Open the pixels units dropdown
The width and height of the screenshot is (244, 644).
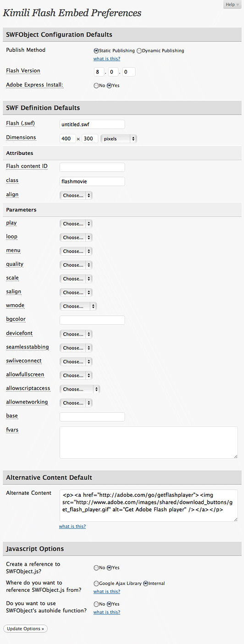click(x=118, y=138)
